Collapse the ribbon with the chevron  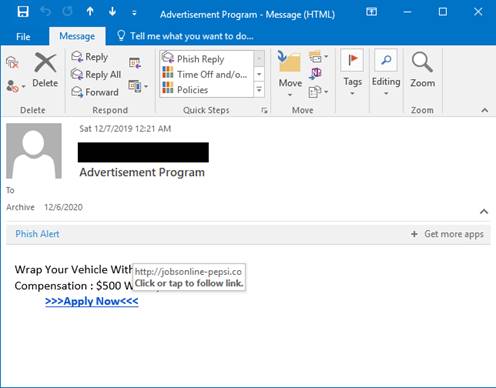pos(485,110)
